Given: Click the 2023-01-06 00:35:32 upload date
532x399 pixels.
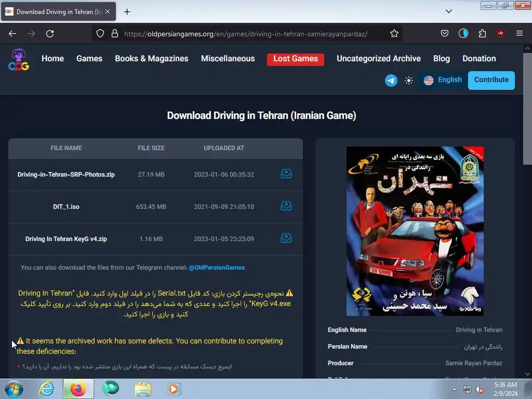Looking at the screenshot, I should coord(224,175).
